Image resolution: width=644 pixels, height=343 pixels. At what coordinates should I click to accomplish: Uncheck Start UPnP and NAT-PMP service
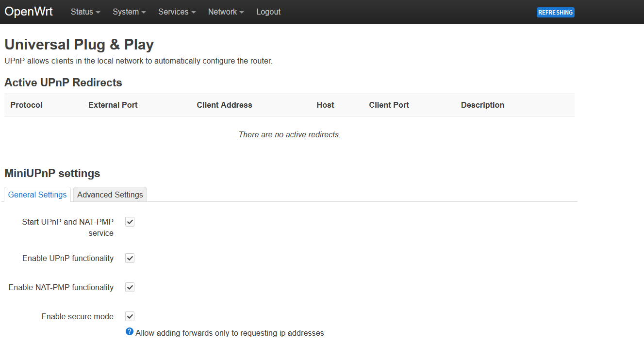click(129, 222)
